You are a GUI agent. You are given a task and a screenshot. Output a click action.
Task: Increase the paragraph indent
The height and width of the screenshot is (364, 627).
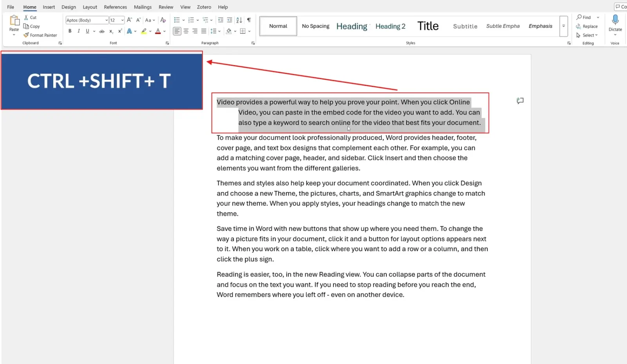click(230, 20)
